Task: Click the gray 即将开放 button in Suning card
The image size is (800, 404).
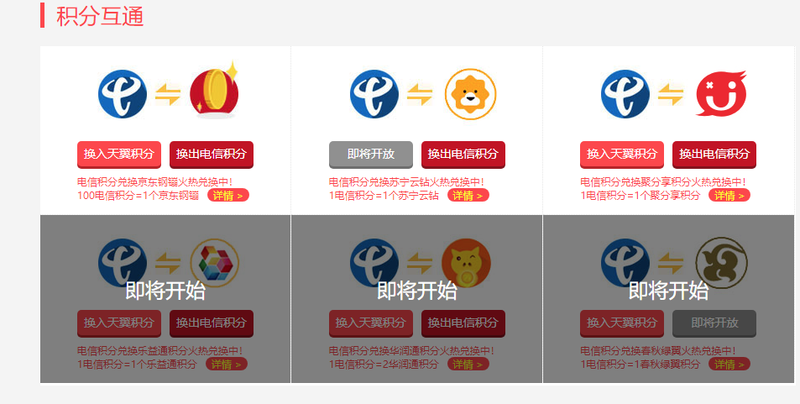Action: coord(371,155)
